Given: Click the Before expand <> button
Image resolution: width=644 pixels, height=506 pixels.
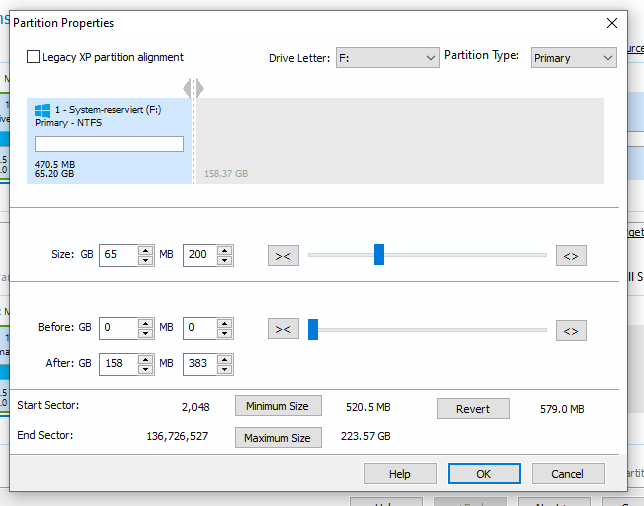Looking at the screenshot, I should tap(571, 331).
